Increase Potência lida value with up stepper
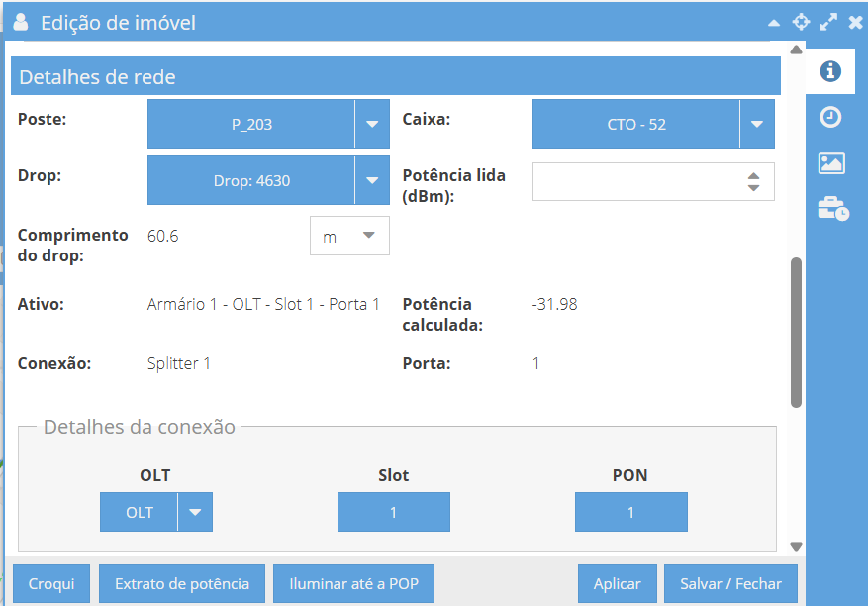Viewport: 868px width, 606px height. [753, 176]
